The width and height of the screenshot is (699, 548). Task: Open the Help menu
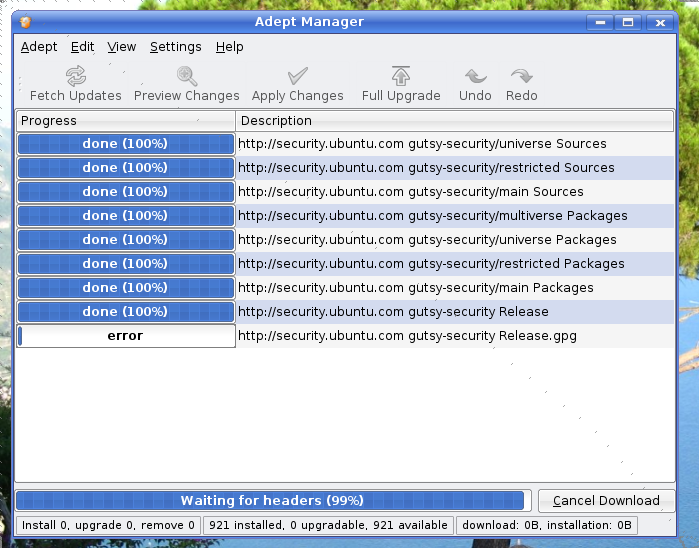[230, 47]
